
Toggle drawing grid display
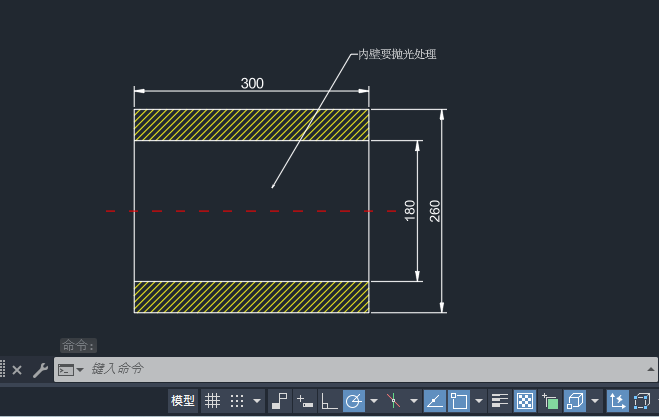click(x=212, y=401)
